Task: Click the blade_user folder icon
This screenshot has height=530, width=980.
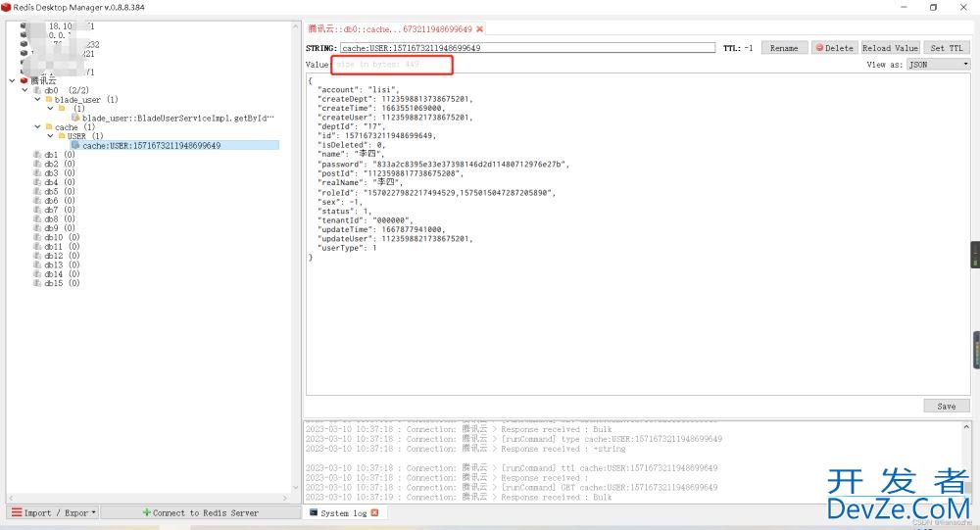Action: 49,99
